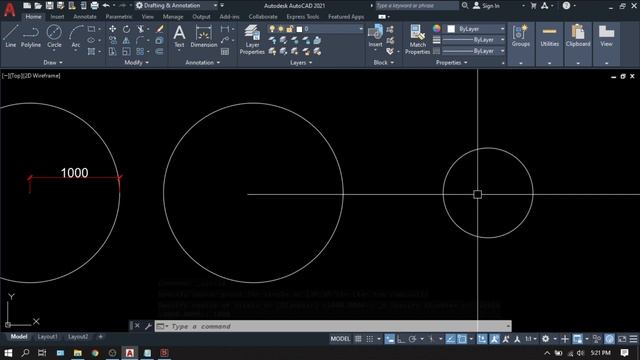The image size is (640, 360).
Task: Expand the Draw panel
Action: pyautogui.click(x=53, y=62)
